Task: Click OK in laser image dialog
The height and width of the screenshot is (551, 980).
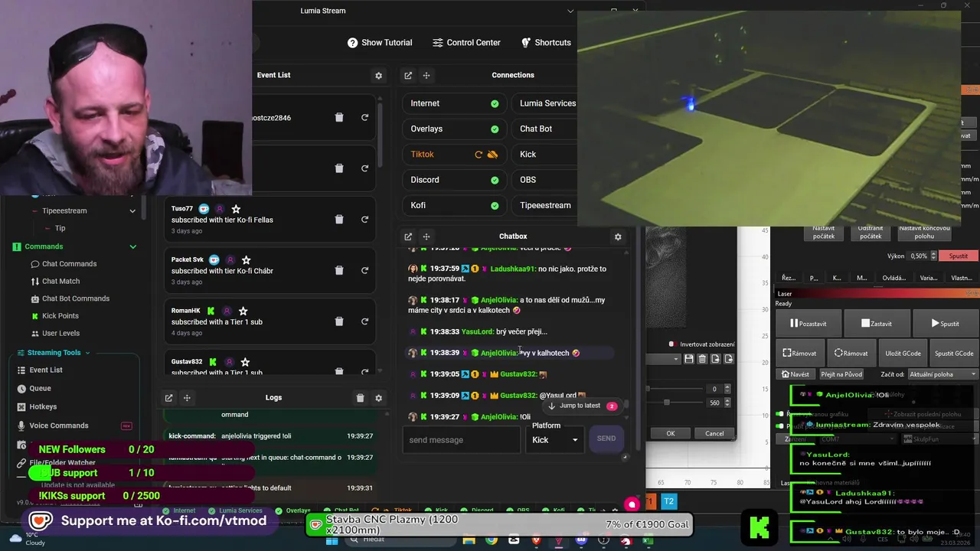Action: pos(670,434)
